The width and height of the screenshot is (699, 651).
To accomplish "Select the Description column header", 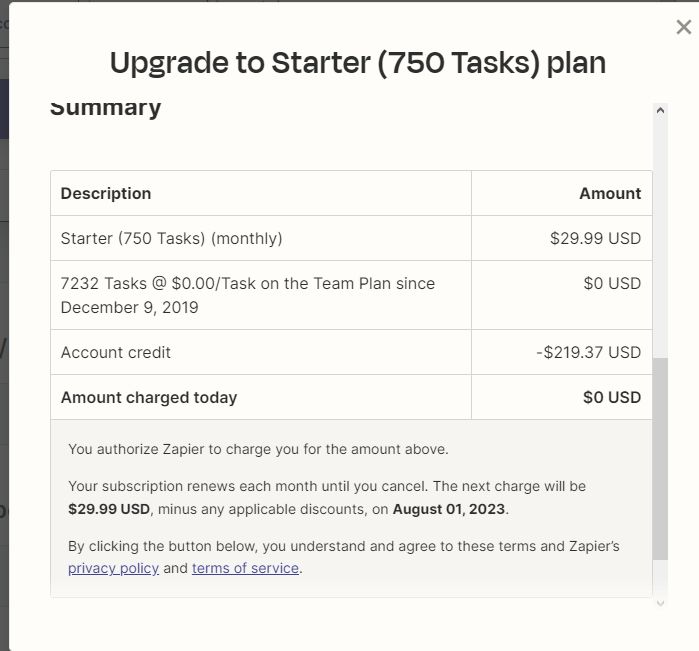I will 106,193.
